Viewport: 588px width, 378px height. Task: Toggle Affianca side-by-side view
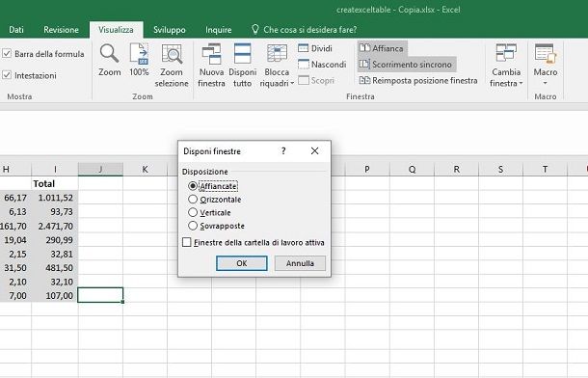pyautogui.click(x=382, y=48)
